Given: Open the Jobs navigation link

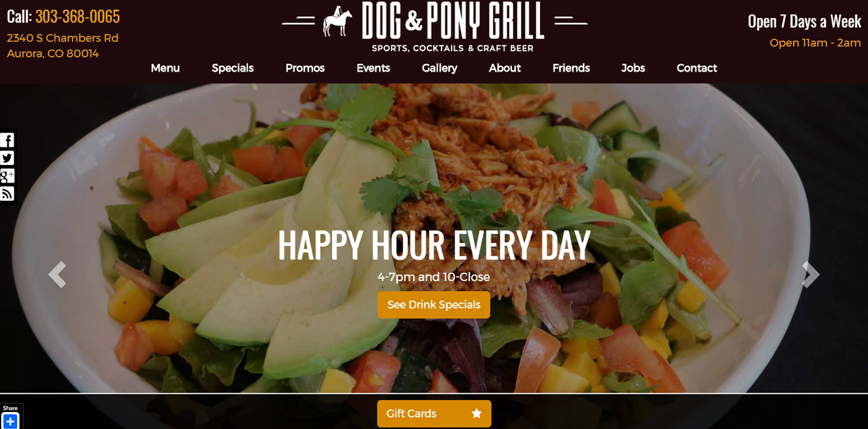Looking at the screenshot, I should [x=633, y=68].
